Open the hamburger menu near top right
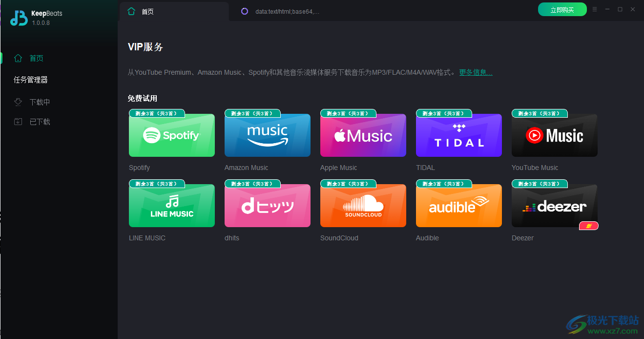 (594, 9)
